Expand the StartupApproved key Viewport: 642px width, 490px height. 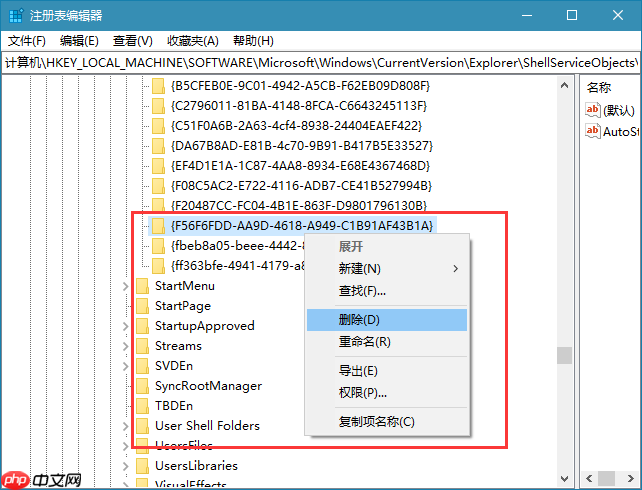126,326
